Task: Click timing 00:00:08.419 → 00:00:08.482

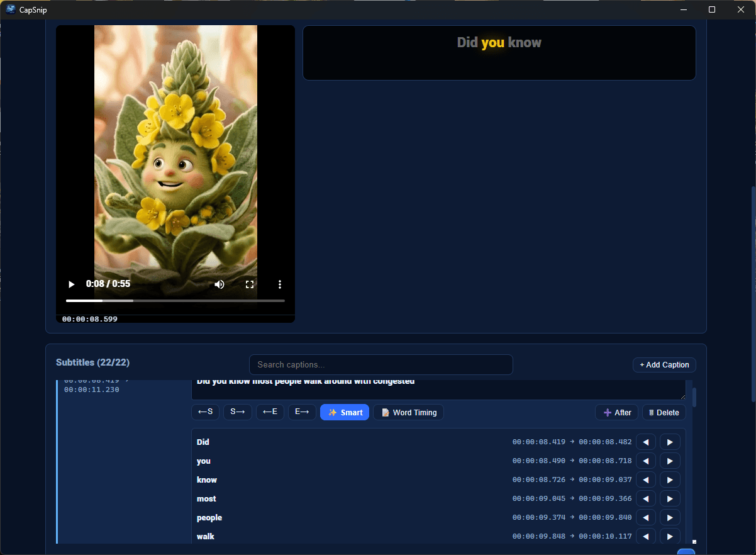Action: (x=572, y=442)
